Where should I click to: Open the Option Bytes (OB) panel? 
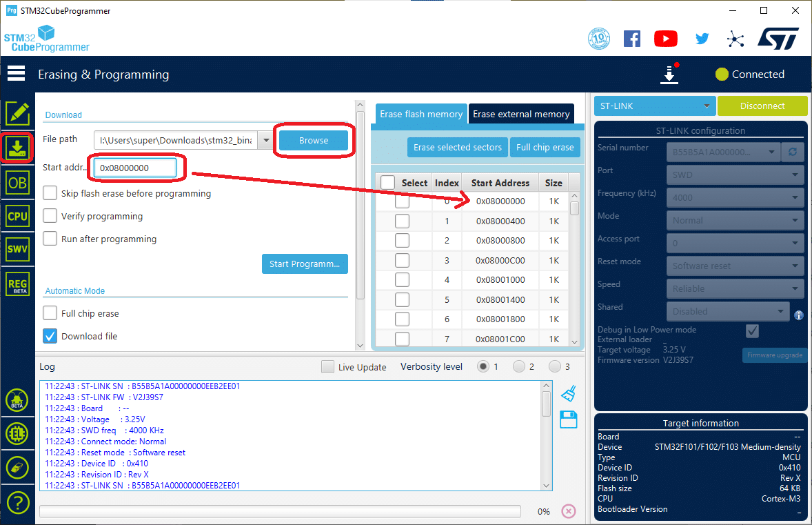[18, 182]
